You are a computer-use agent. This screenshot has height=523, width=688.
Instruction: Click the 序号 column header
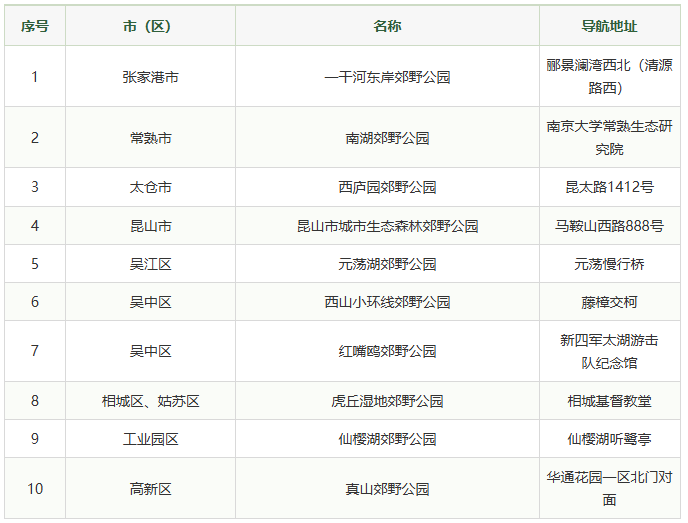click(35, 26)
